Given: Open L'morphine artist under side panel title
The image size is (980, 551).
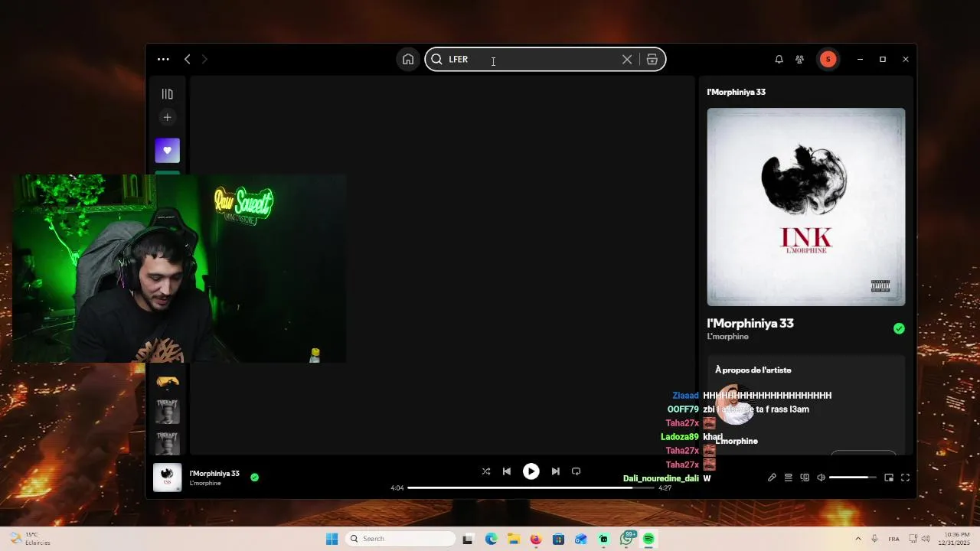Looking at the screenshot, I should pos(728,337).
